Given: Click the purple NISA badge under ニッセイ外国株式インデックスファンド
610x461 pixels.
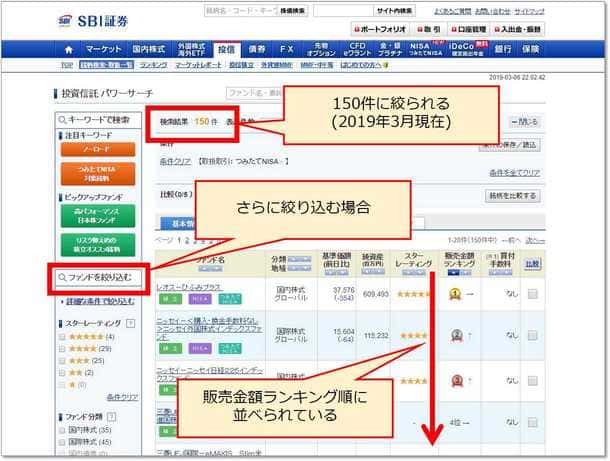Looking at the screenshot, I should 200,348.
